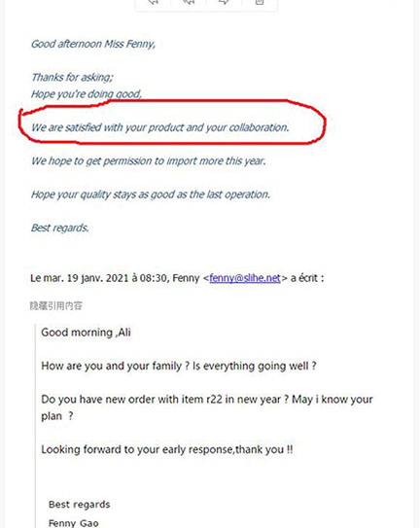The width and height of the screenshot is (420, 528).
Task: Click the red-circled sentence about satisfaction
Action: tap(160, 127)
